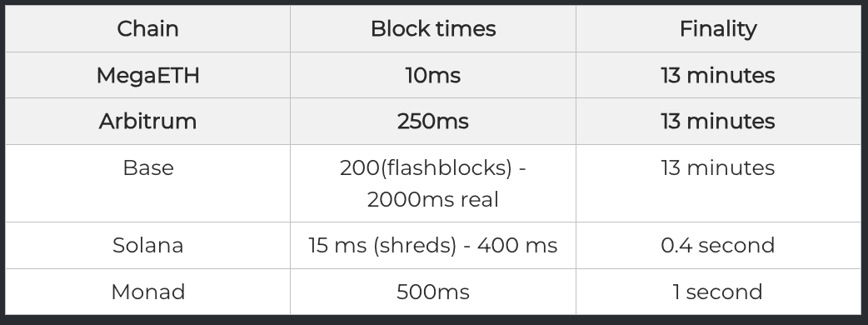Click the 500ms block time cell

point(433,292)
